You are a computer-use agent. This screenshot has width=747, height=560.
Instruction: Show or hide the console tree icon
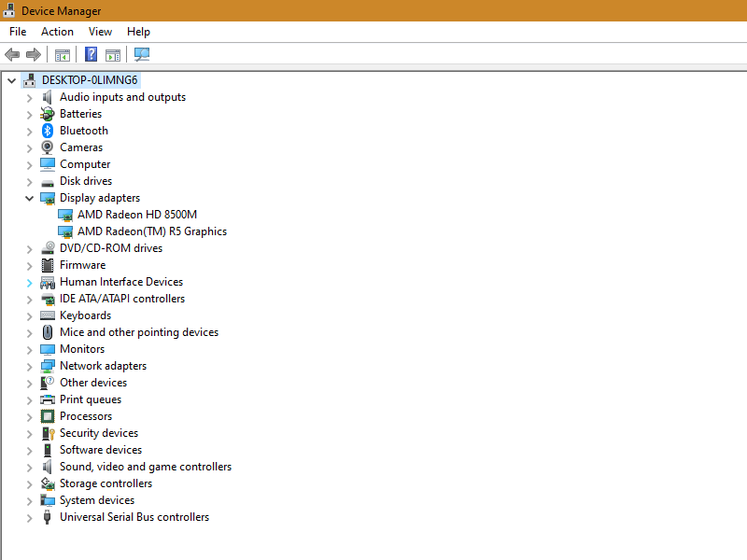coord(63,55)
